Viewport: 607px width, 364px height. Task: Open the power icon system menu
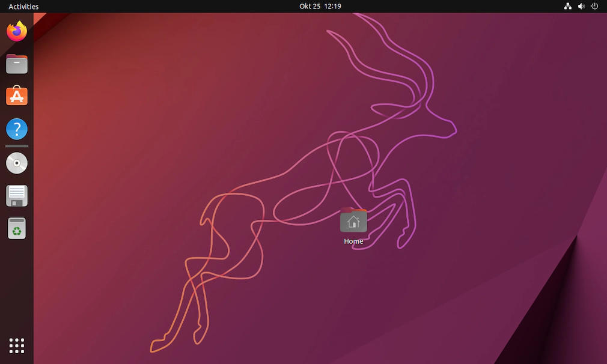[x=594, y=7]
